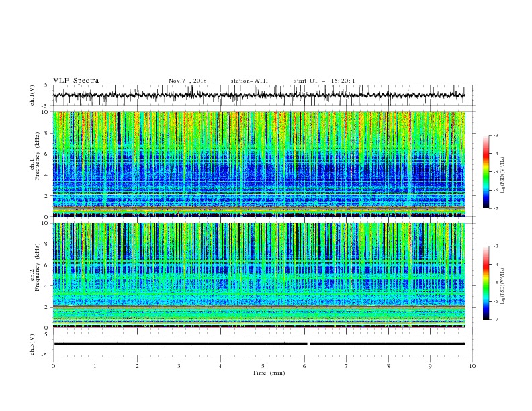Click the "10" tick on time axis
Viewport: 532px width, 411px height.
472,366
